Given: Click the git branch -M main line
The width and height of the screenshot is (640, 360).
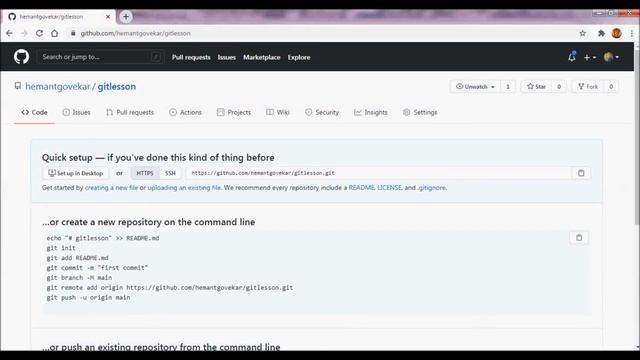Looking at the screenshot, I should [x=79, y=278].
